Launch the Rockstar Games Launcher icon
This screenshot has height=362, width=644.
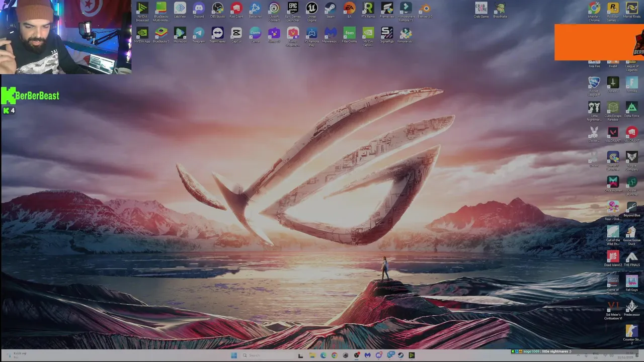pyautogui.click(x=613, y=12)
